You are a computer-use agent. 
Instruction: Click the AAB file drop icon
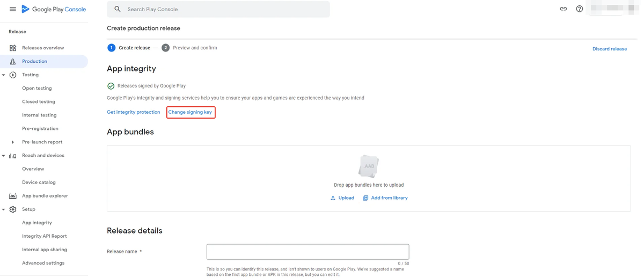[x=369, y=166]
